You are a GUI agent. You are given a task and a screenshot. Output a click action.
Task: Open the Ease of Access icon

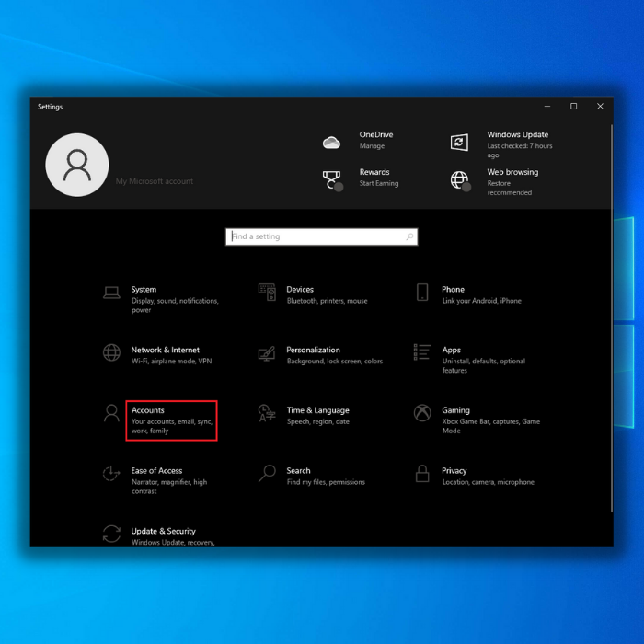[111, 474]
